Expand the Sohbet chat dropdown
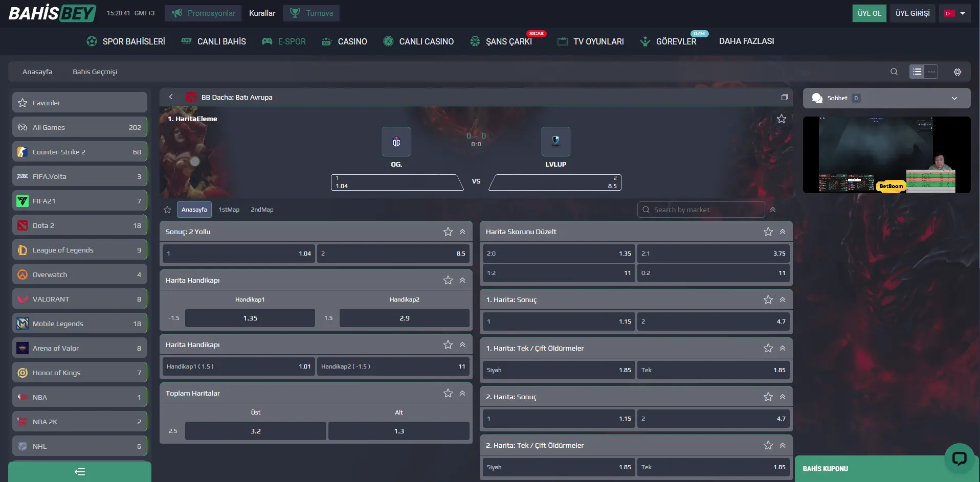The image size is (980, 482). [x=954, y=98]
